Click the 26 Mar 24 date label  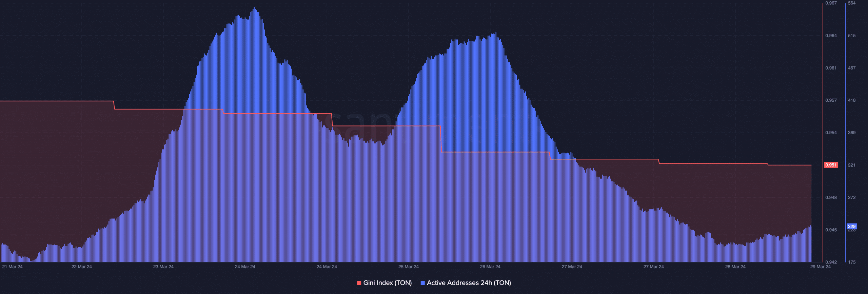click(x=490, y=267)
